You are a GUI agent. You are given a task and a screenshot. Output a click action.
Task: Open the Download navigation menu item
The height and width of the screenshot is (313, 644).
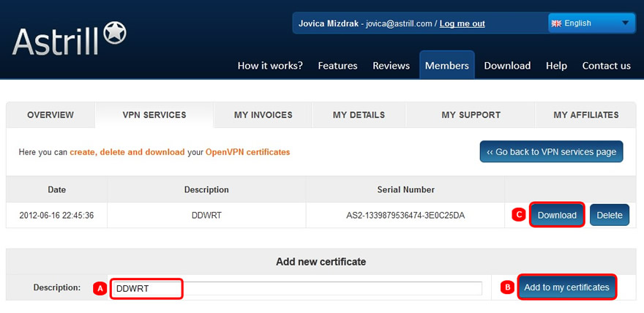507,66
